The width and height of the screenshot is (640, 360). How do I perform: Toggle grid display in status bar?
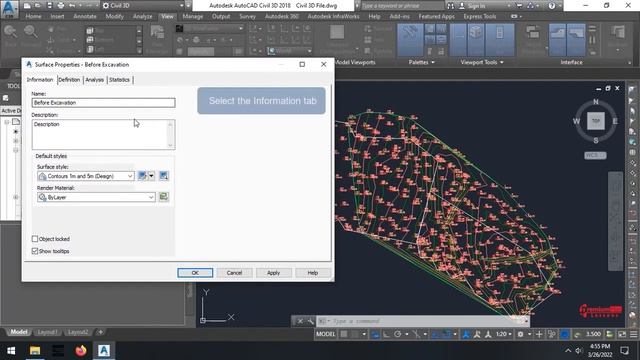(x=344, y=334)
